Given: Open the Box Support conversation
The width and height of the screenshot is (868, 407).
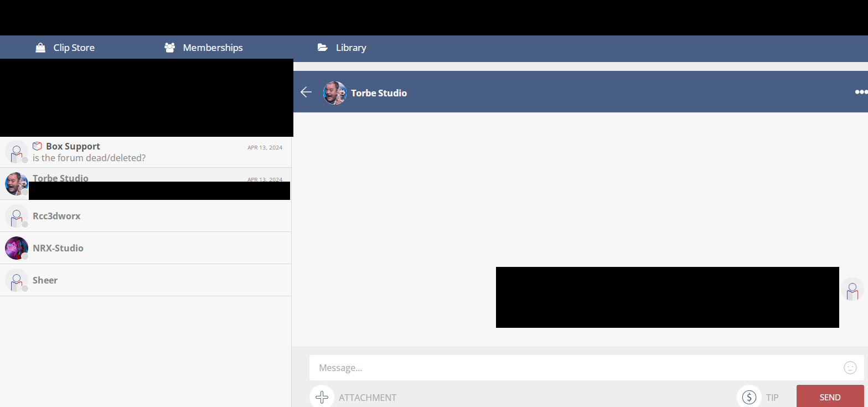Looking at the screenshot, I should tap(146, 152).
